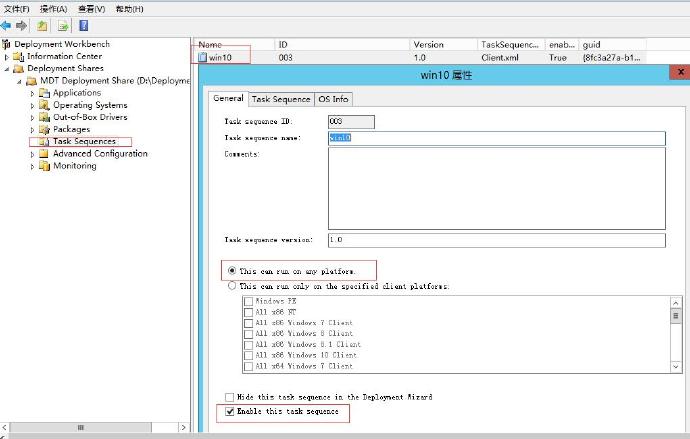Click the win10 task sequence row icon

(x=202, y=57)
